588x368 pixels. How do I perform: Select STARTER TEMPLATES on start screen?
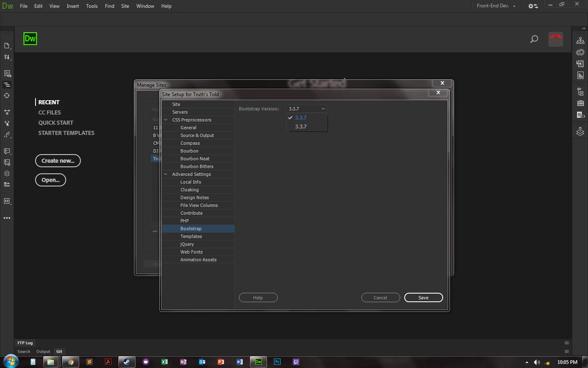tap(66, 133)
